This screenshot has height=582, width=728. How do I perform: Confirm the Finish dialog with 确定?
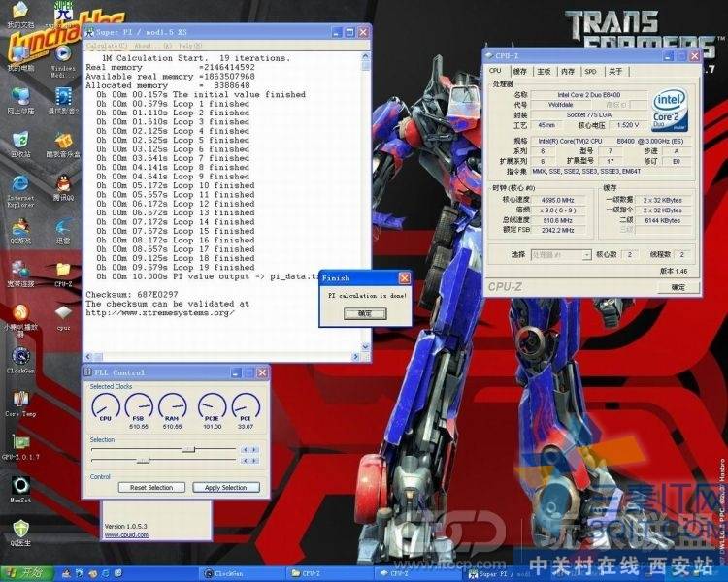point(365,313)
